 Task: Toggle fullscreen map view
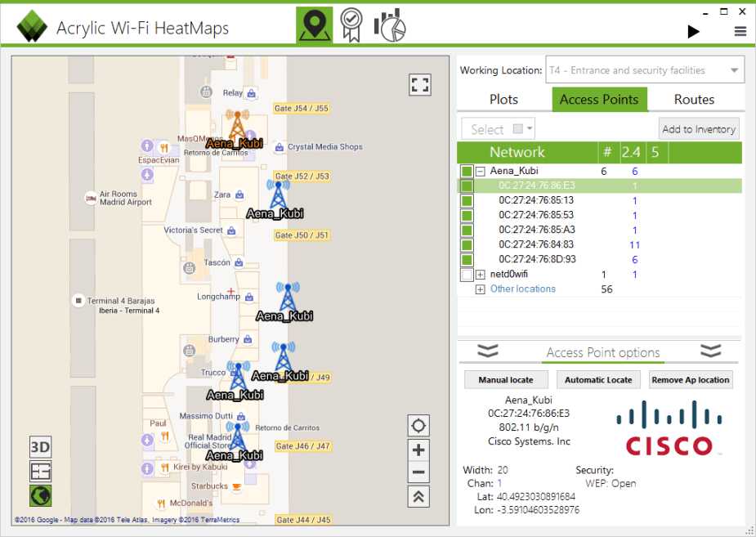coord(419,85)
